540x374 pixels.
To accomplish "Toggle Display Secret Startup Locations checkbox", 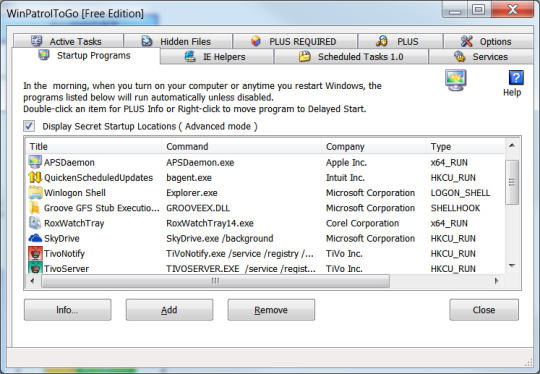I will [x=29, y=126].
